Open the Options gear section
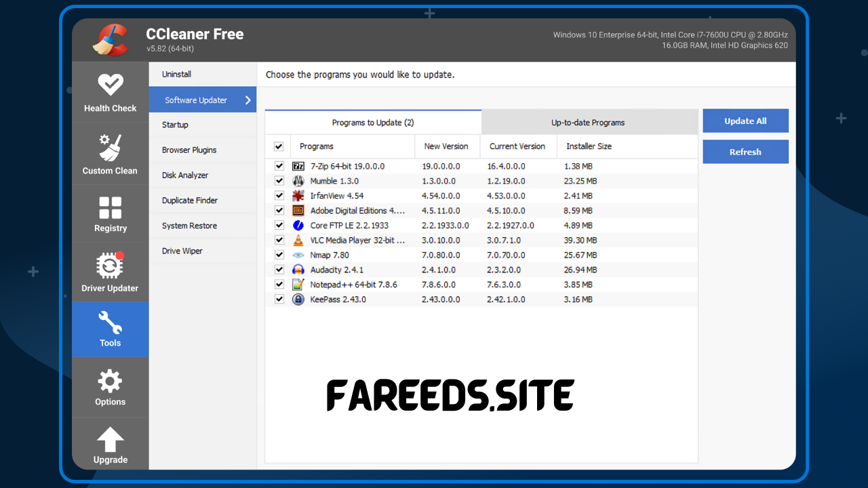The width and height of the screenshot is (868, 488). (x=110, y=387)
